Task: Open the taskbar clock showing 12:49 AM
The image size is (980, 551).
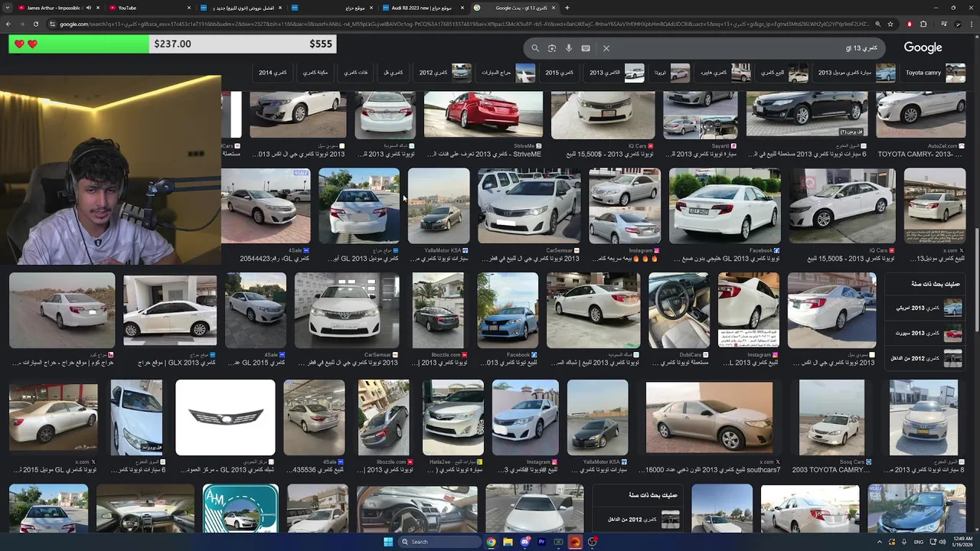Action: pos(963,542)
